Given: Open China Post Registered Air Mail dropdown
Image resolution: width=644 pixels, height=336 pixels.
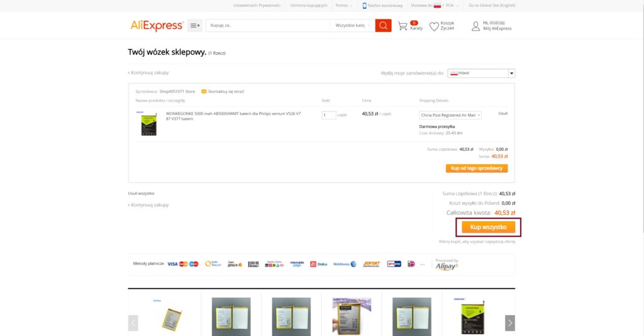Looking at the screenshot, I should coord(450,116).
